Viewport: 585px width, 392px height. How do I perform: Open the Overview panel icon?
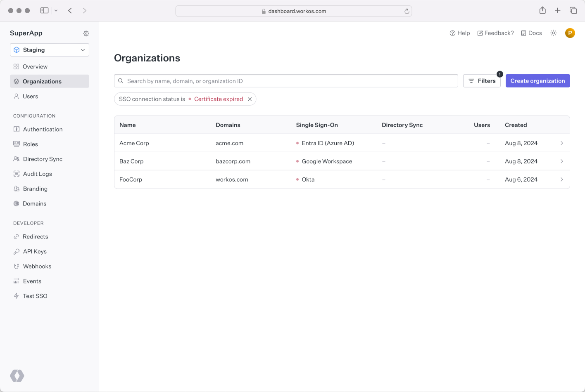17,66
